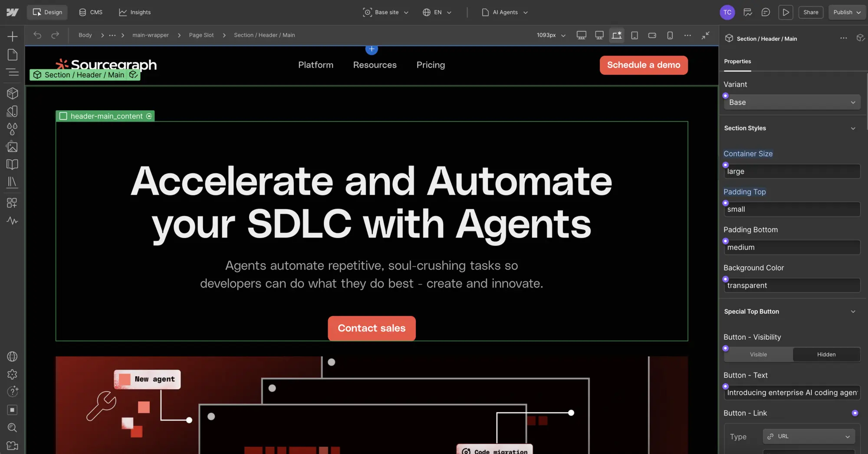Click the Preview play icon
Screen dimensions: 868x454
click(x=786, y=12)
